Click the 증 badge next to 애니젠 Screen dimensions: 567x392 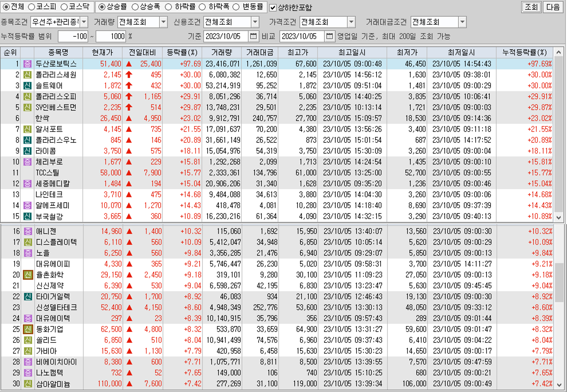point(28,231)
